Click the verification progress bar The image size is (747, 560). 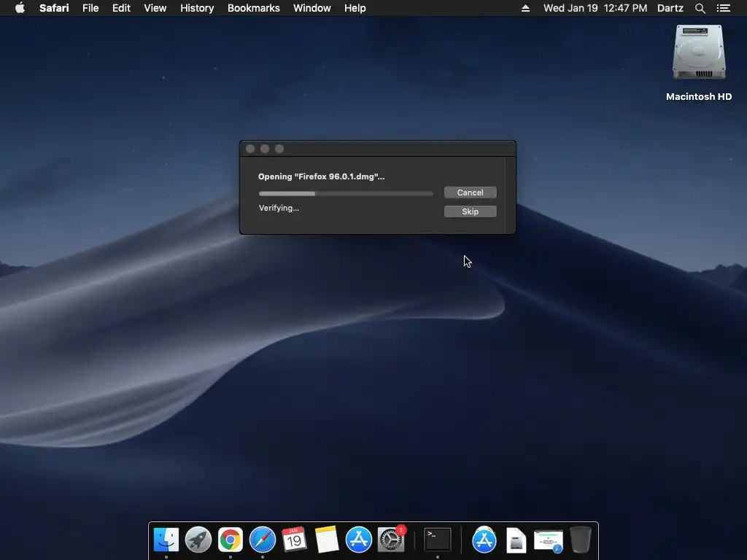pyautogui.click(x=346, y=193)
